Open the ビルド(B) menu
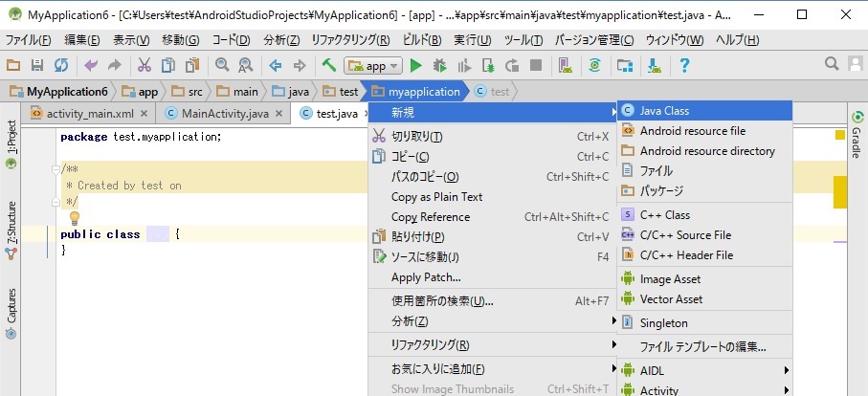This screenshot has width=868, height=396. 422,40
